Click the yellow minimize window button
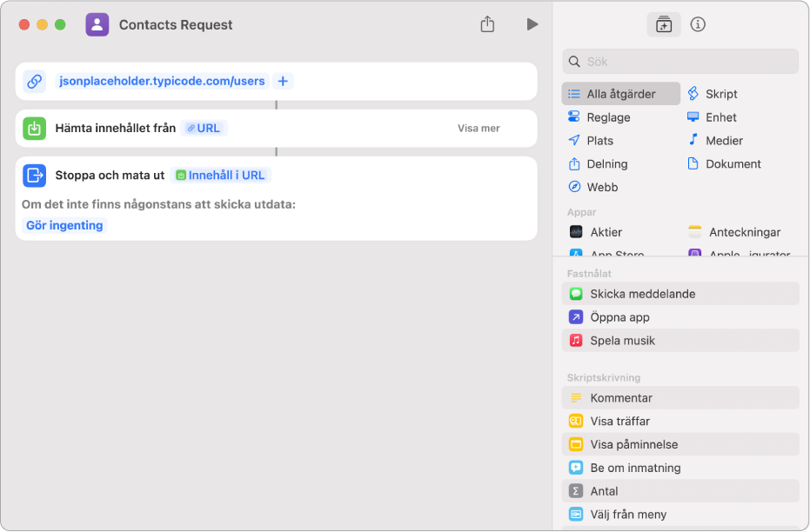 click(x=43, y=24)
